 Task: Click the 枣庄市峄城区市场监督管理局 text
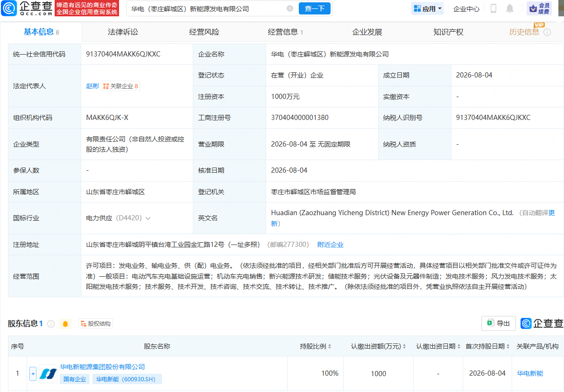[x=313, y=192]
